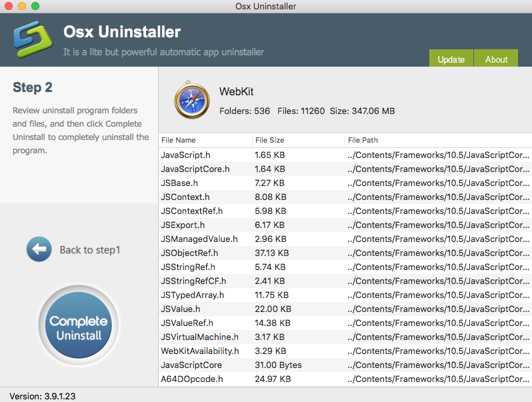
Task: Select the JSObjectRef.h row
Action: [189, 253]
